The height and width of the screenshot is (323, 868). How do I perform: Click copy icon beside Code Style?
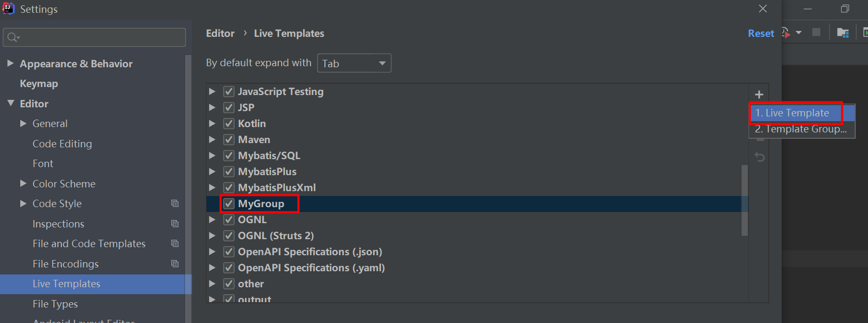point(174,203)
